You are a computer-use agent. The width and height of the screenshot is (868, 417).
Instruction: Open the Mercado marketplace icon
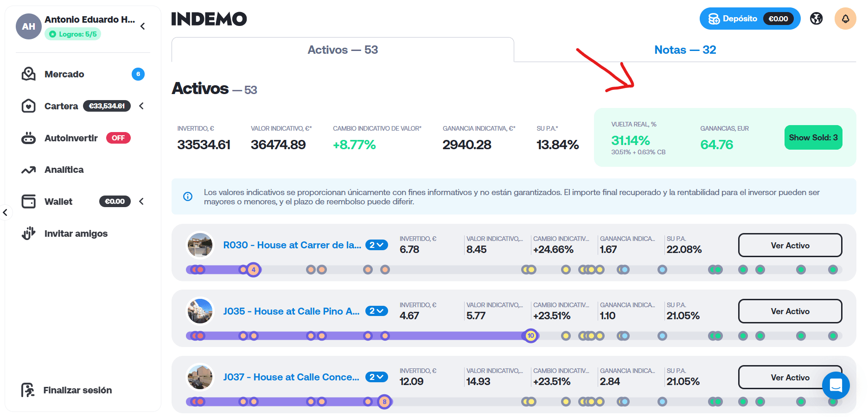29,74
